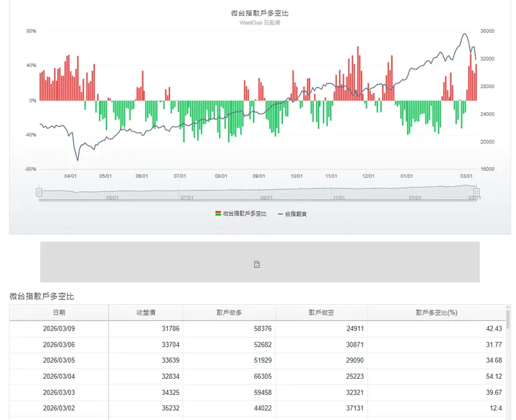Click retail short value 29090

coord(355,361)
